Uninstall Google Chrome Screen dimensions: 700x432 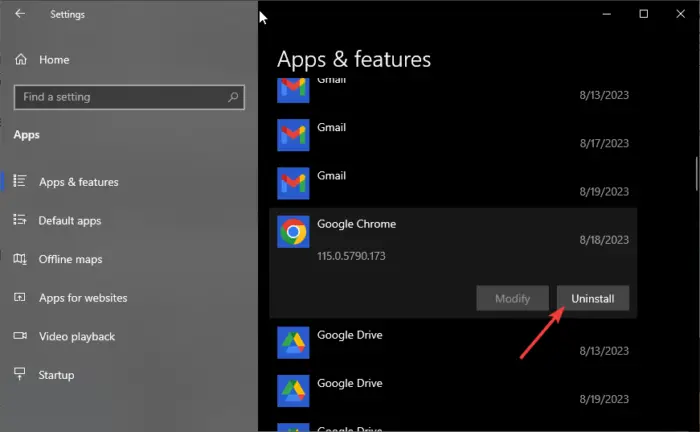tap(593, 298)
